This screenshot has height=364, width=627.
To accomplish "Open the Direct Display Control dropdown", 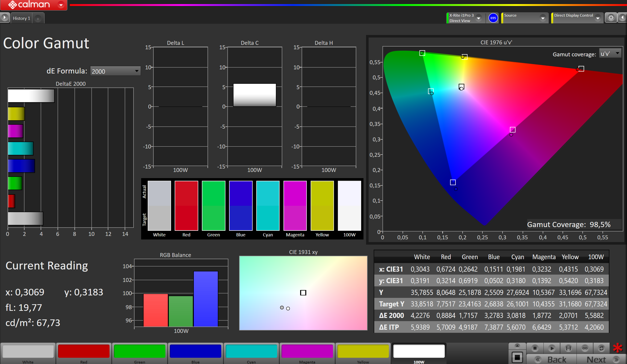I will [x=597, y=18].
